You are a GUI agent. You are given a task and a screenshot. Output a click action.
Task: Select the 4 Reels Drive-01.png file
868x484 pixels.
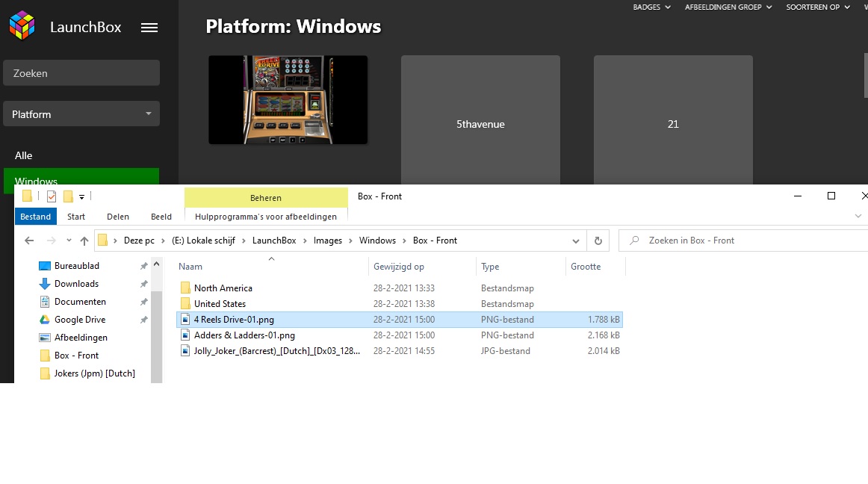tap(399, 320)
